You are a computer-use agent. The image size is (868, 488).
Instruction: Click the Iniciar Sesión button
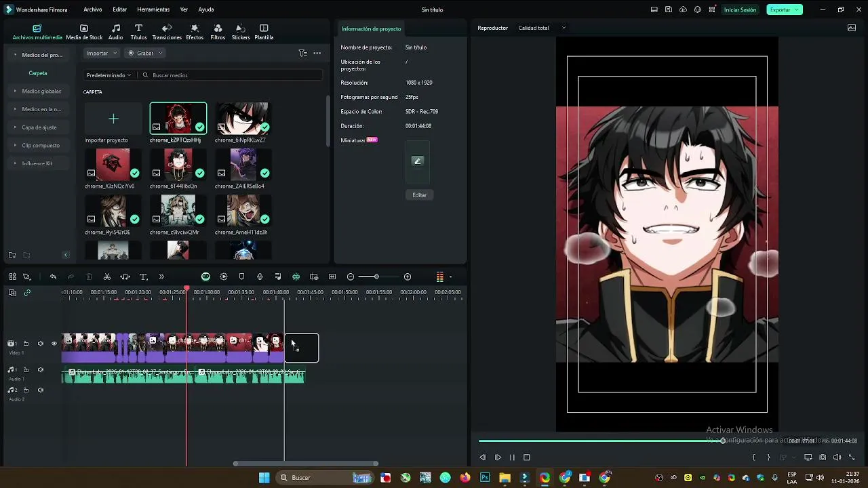pyautogui.click(x=740, y=9)
